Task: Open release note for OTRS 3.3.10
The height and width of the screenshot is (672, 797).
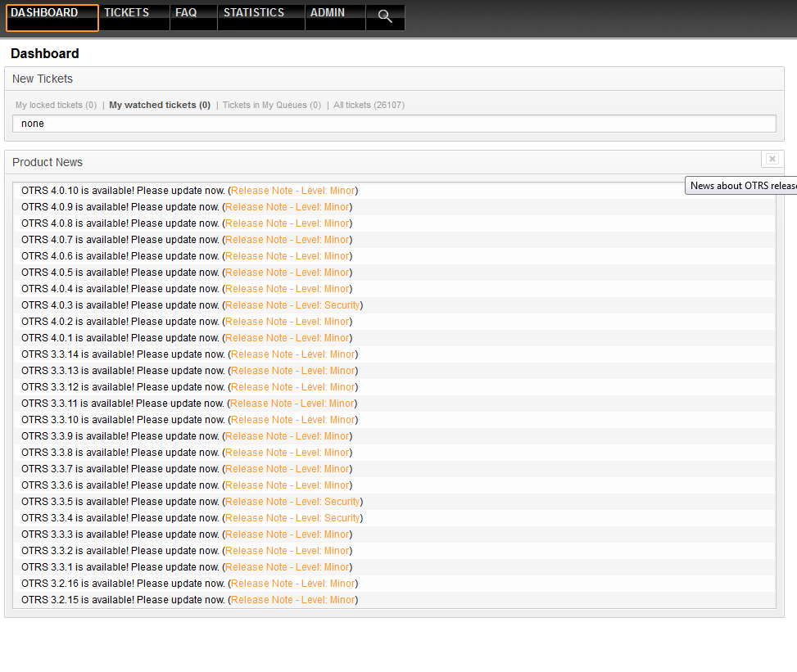Action: (x=292, y=420)
